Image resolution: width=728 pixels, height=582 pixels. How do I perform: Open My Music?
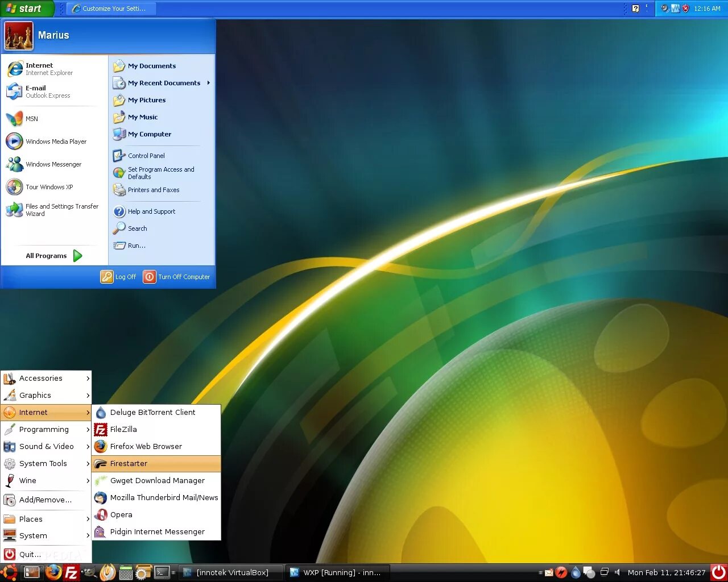pyautogui.click(x=162, y=117)
